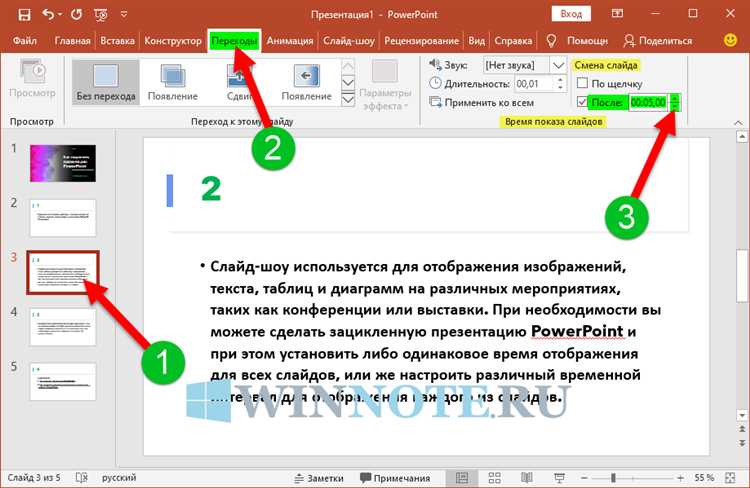Screen dimensions: 750x488
Task: Open the undo history dropdown arrow
Action: pyautogui.click(x=60, y=15)
